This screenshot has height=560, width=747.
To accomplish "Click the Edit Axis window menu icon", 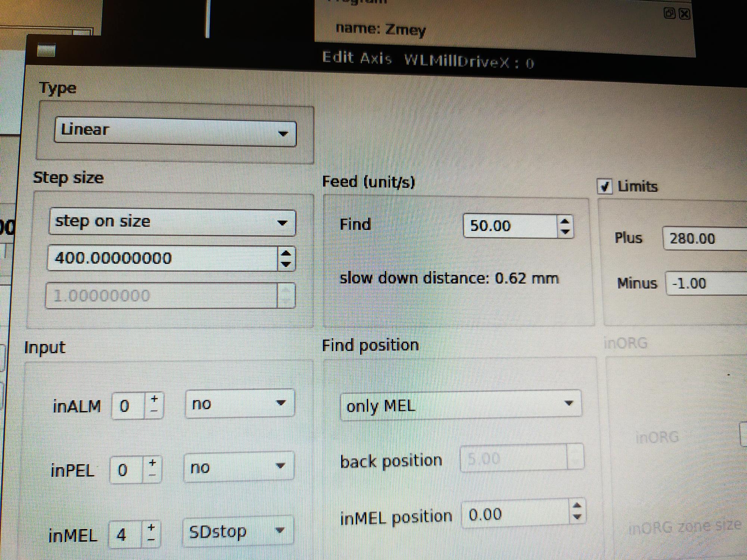I will [46, 50].
